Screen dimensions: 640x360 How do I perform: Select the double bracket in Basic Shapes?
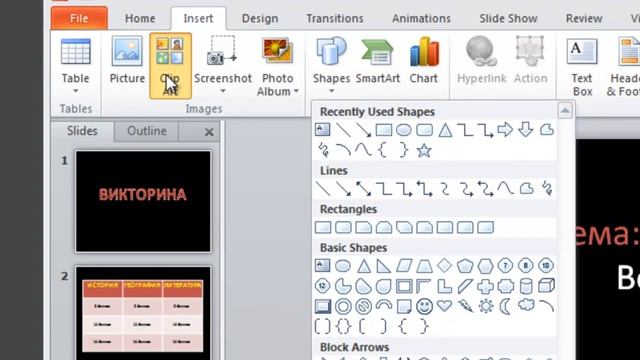[x=322, y=326]
